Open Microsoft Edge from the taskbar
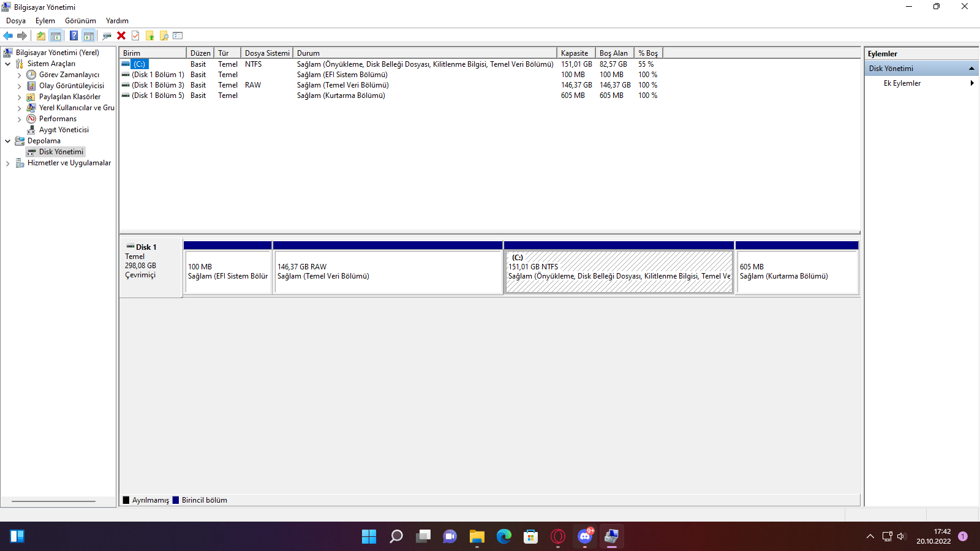Screen dimensions: 980x551 503,537
